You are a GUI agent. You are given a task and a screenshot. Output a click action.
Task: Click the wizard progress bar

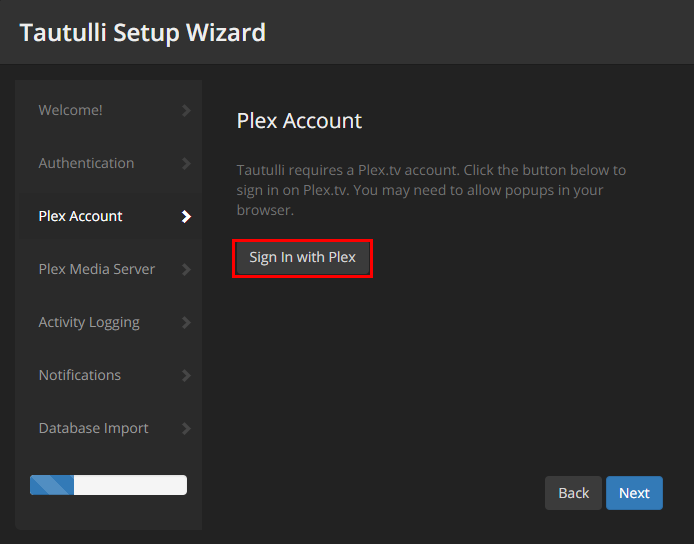click(x=108, y=485)
